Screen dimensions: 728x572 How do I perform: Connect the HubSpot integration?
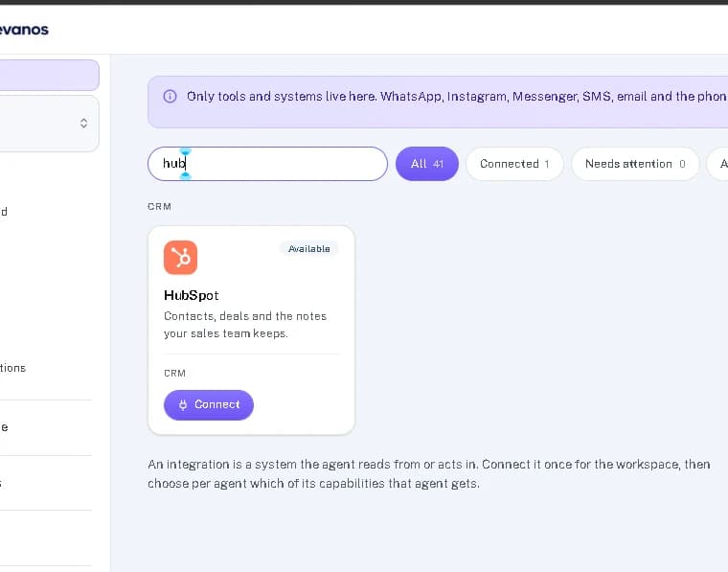click(209, 405)
